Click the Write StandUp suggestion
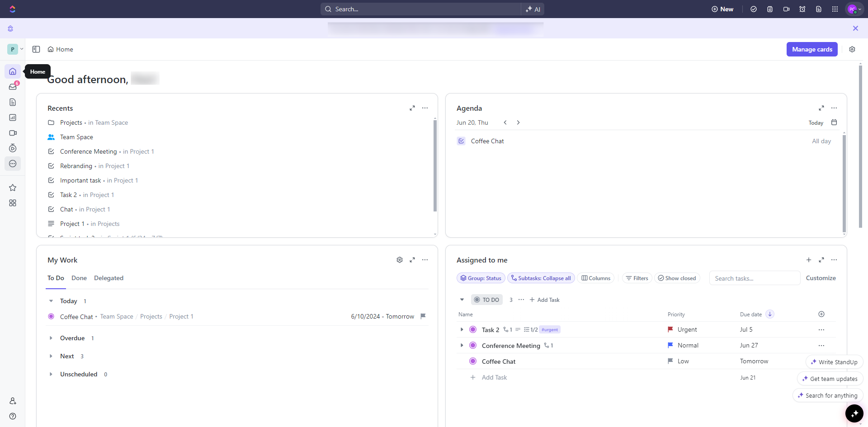The height and width of the screenshot is (427, 868). coord(834,362)
